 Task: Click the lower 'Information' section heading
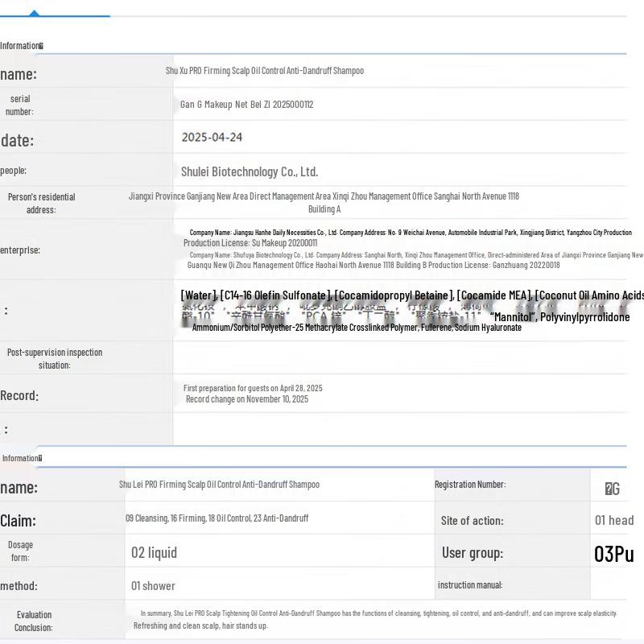pyautogui.click(x=22, y=458)
